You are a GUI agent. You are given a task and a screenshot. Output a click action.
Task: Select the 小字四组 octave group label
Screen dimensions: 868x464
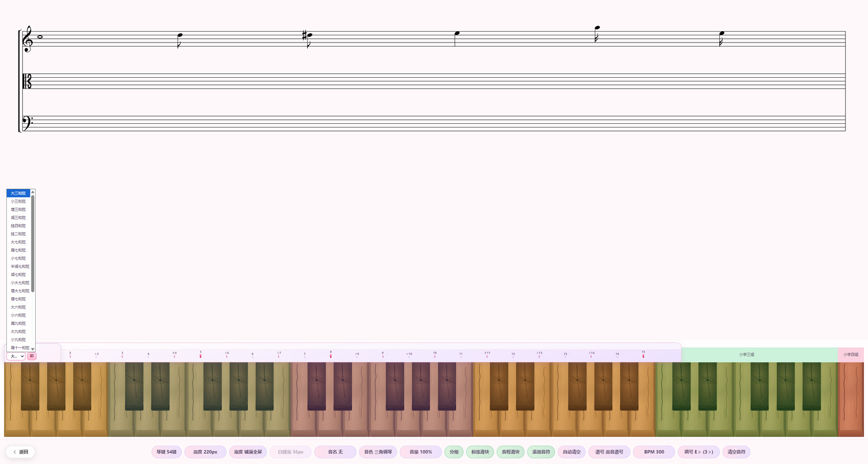tap(851, 355)
